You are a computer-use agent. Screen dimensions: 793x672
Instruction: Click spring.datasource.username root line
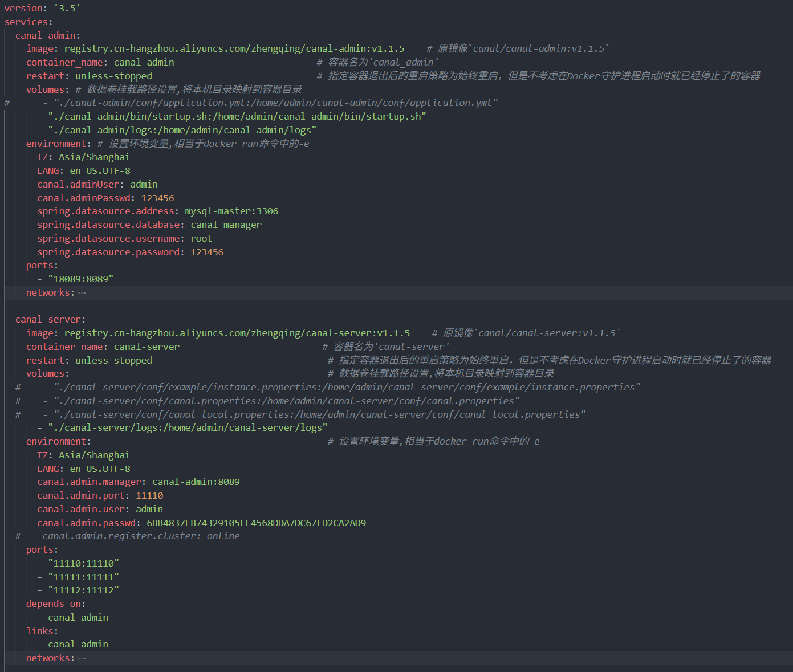125,239
